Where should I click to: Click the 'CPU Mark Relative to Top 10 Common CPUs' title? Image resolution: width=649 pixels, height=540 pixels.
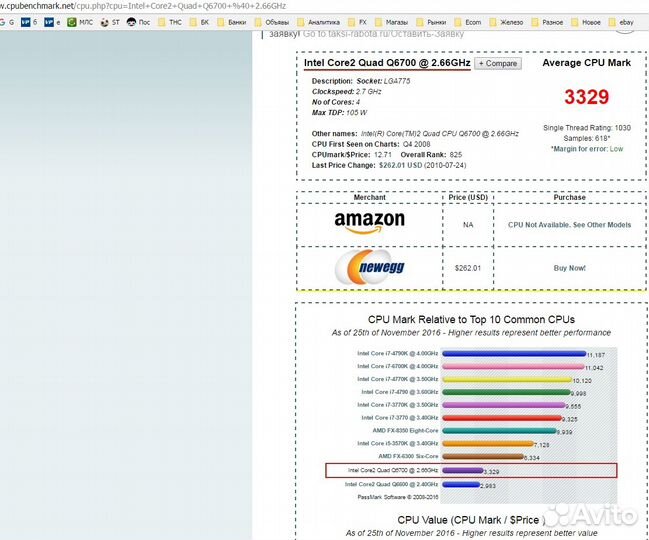(x=471, y=319)
